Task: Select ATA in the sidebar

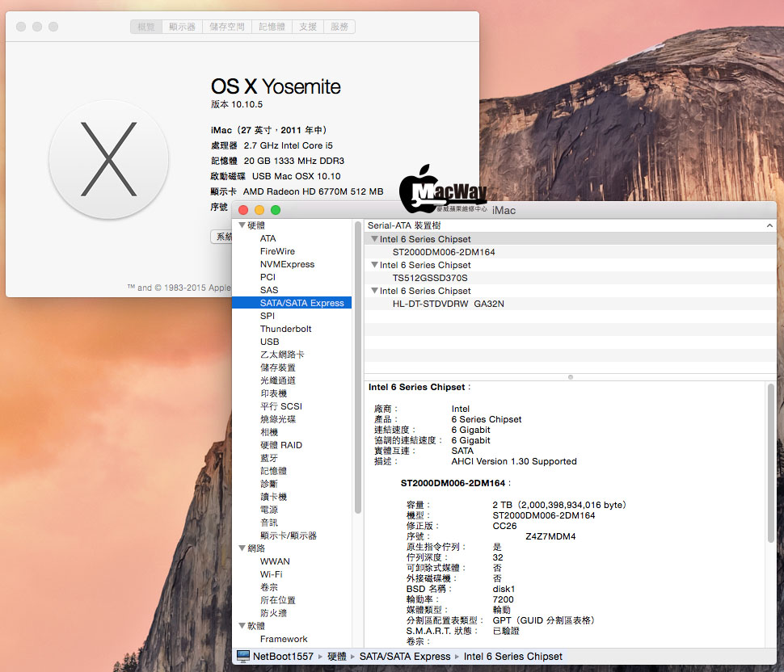Action: (268, 238)
